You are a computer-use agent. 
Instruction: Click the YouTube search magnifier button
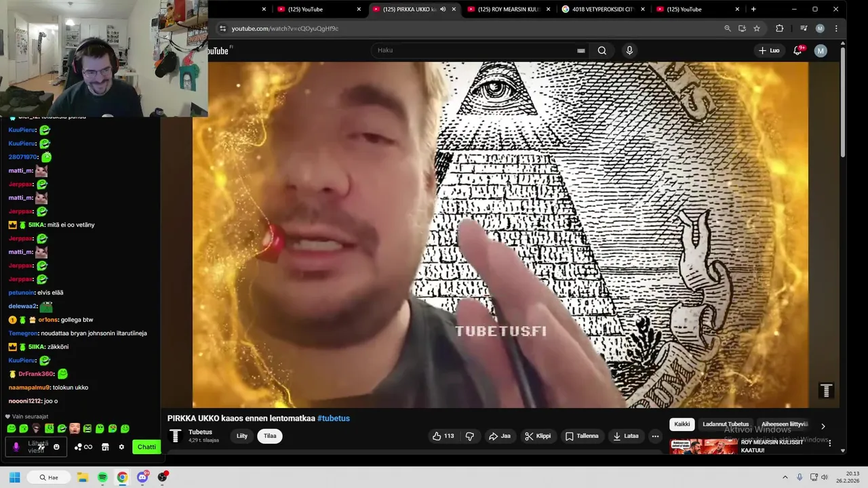point(601,50)
